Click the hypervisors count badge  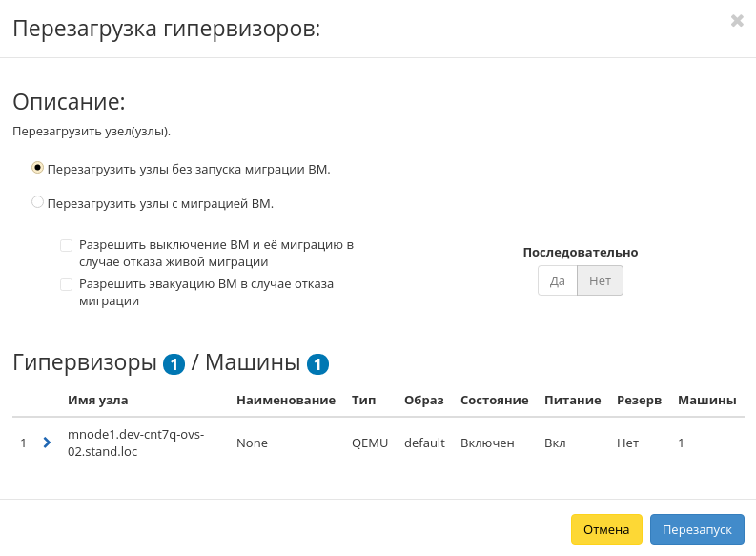click(174, 364)
